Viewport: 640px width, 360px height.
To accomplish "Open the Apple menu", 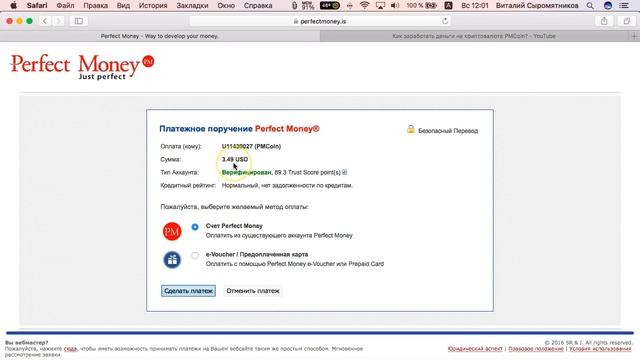I will click(13, 5).
